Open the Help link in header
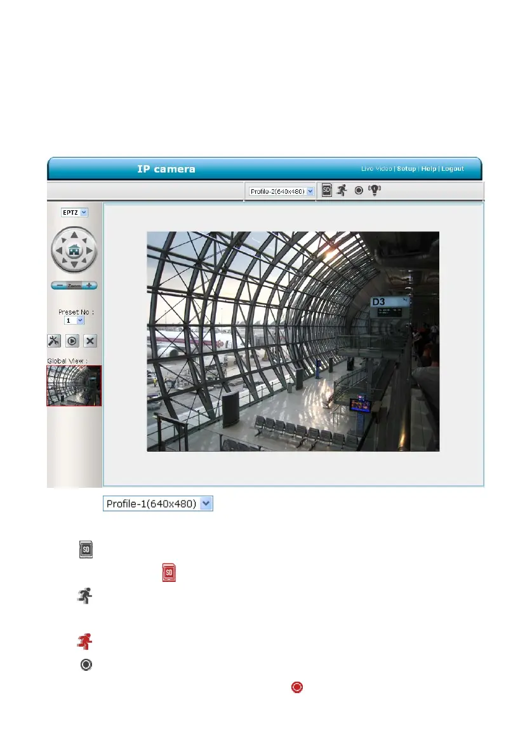 click(x=429, y=169)
